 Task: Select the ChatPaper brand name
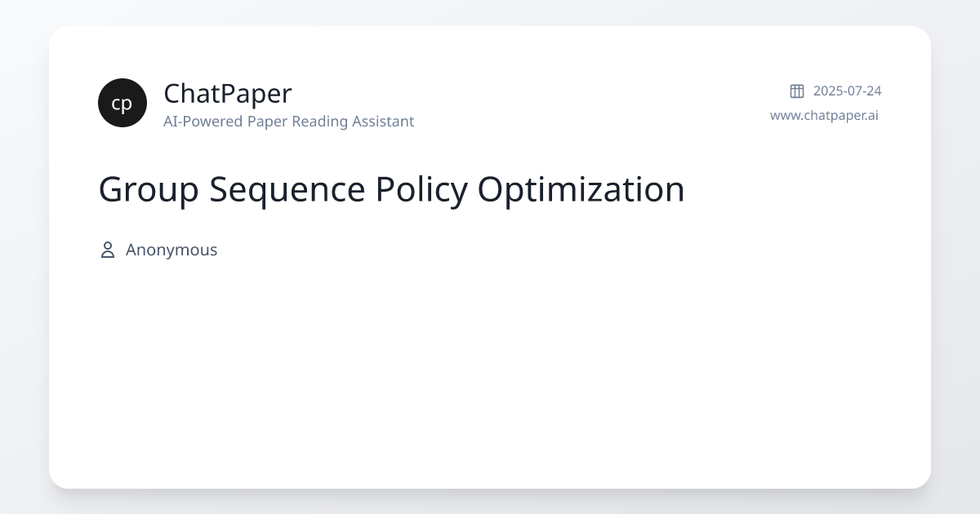point(227,94)
